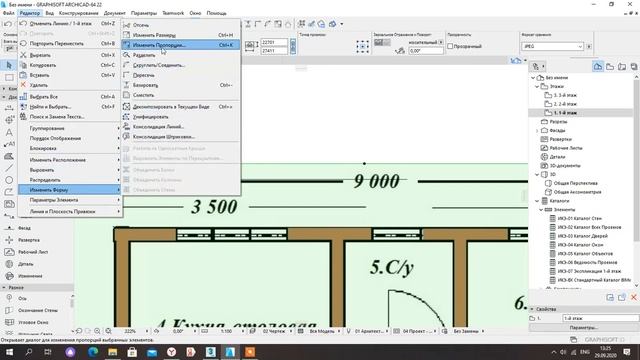This screenshot has height=360, width=640.
Task: Toggle the 'Прозрачный' checkbox
Action: pyautogui.click(x=450, y=46)
